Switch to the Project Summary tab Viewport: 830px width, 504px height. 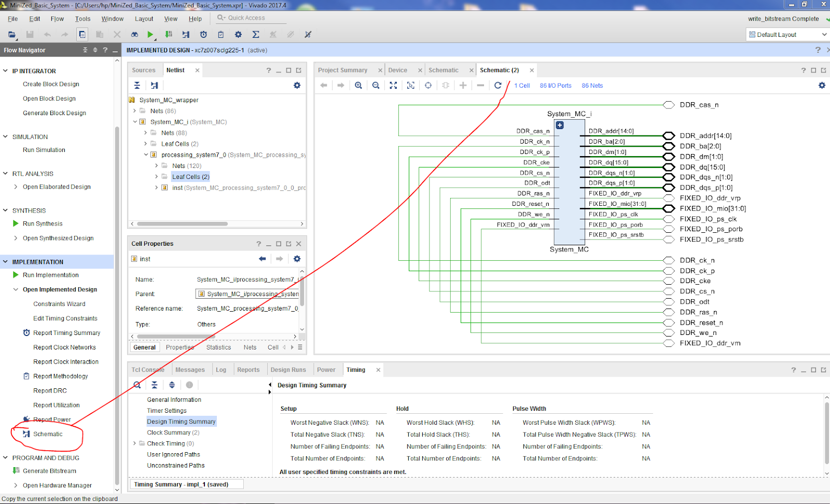(x=342, y=70)
